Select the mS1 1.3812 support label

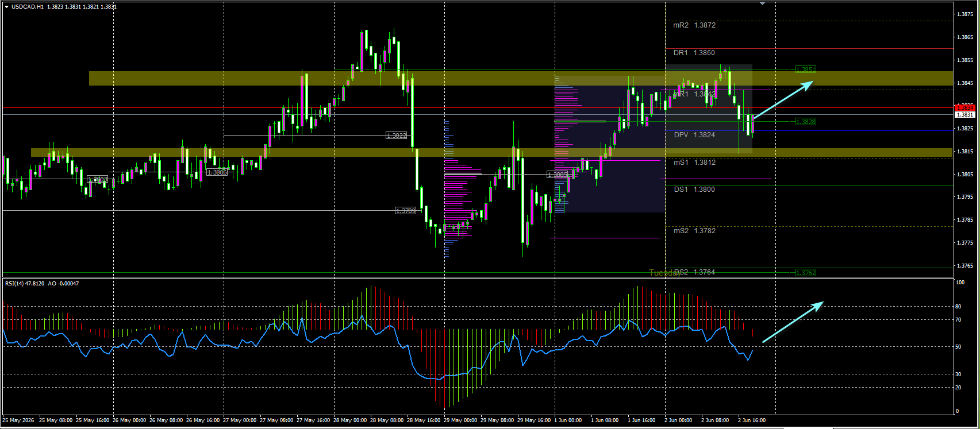point(694,163)
